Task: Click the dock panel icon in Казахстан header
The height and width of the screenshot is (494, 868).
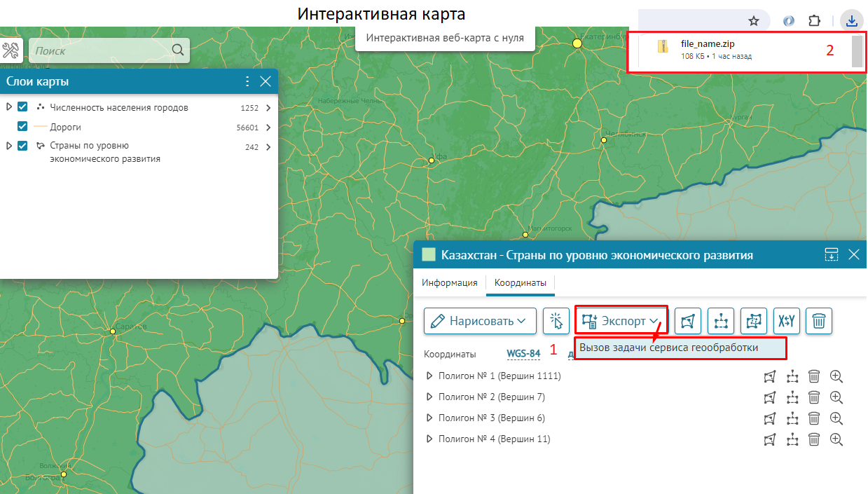Action: pyautogui.click(x=831, y=254)
